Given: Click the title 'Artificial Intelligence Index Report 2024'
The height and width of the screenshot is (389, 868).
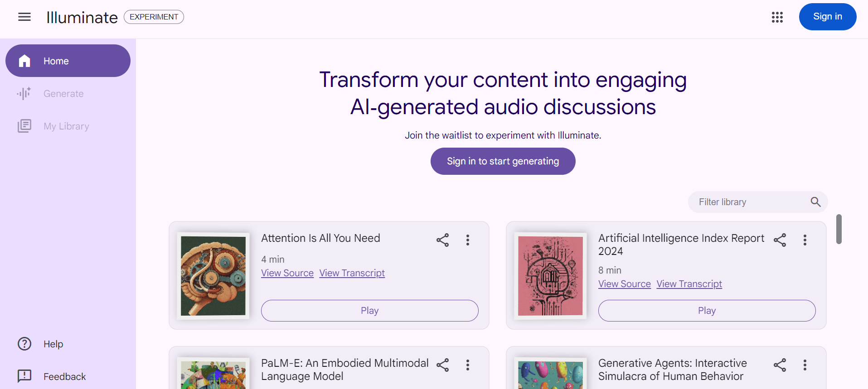Looking at the screenshot, I should click(681, 245).
